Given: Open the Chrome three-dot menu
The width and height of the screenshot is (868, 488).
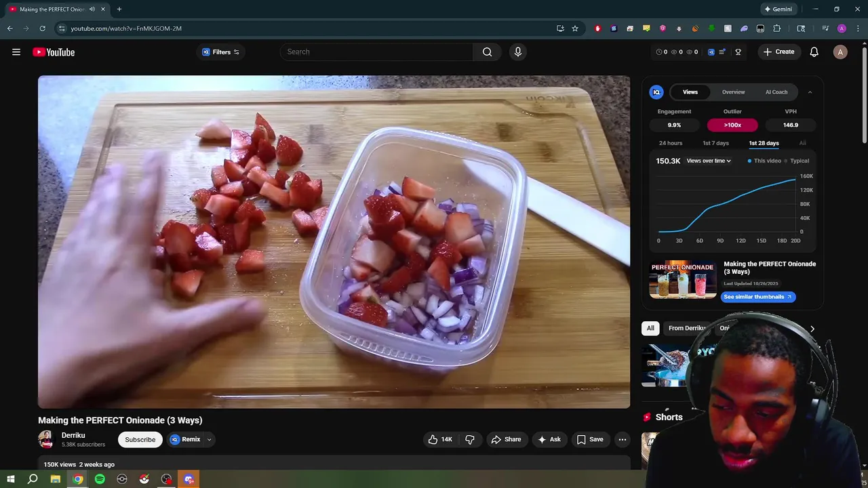Looking at the screenshot, I should pyautogui.click(x=858, y=28).
